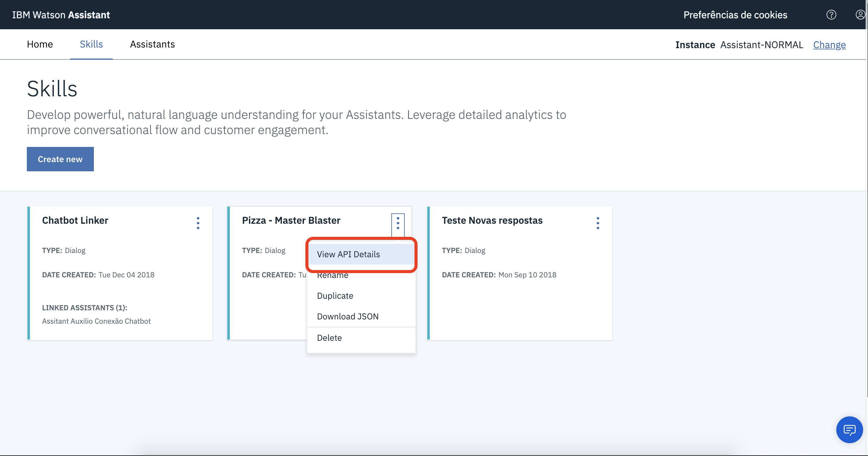This screenshot has height=456, width=868.
Task: Open Teste Novas respostas three-dot menu
Action: coord(597,223)
